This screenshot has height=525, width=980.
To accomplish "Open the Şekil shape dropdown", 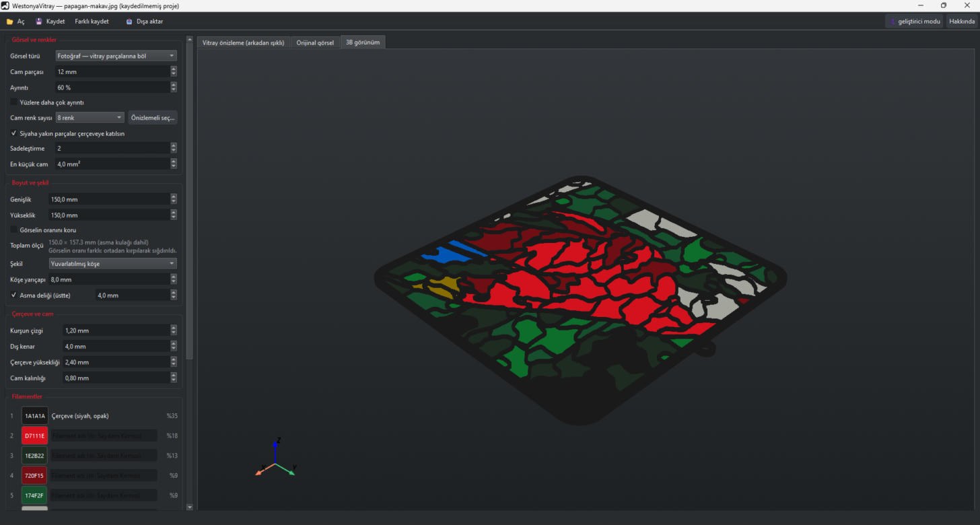I will (113, 264).
